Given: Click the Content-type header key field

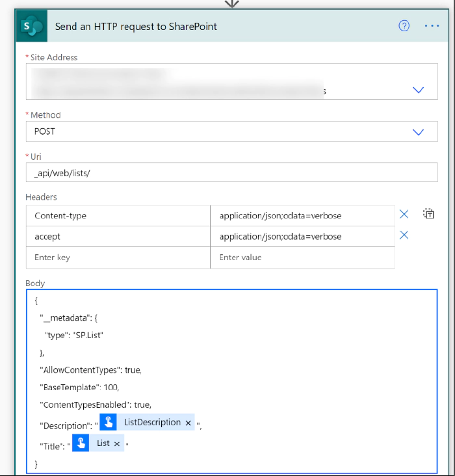Looking at the screenshot, I should tap(118, 215).
